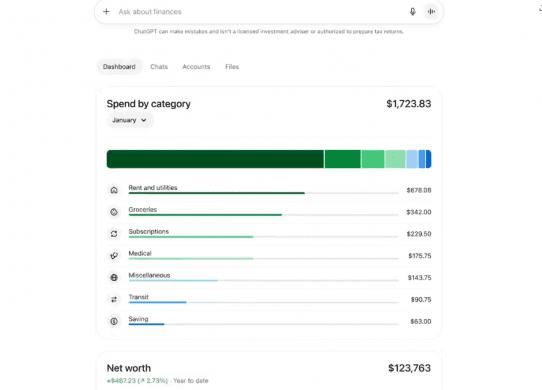Click the $123,763 net worth value
This screenshot has height=390, width=542.
coord(409,368)
